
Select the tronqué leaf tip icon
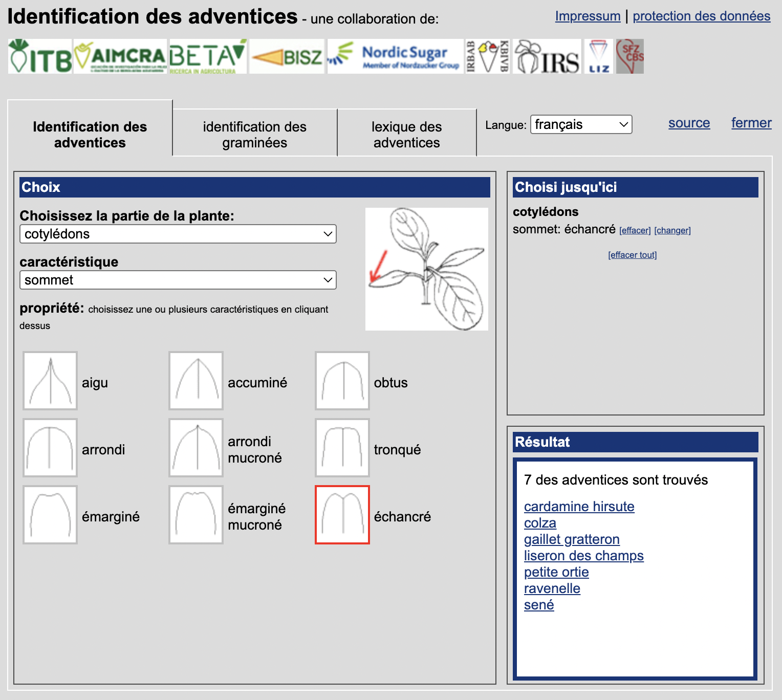pyautogui.click(x=342, y=448)
